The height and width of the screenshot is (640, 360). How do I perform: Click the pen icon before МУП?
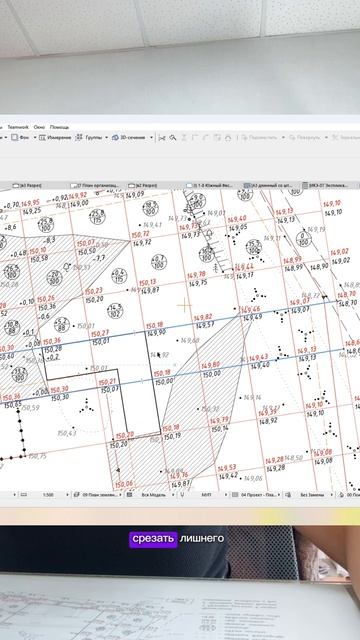coord(182,495)
